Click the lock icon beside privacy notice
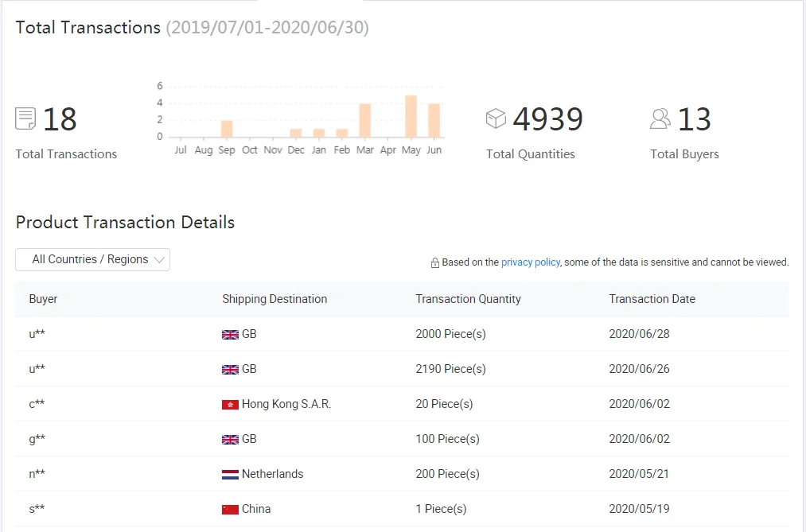The width and height of the screenshot is (806, 532). click(x=435, y=262)
